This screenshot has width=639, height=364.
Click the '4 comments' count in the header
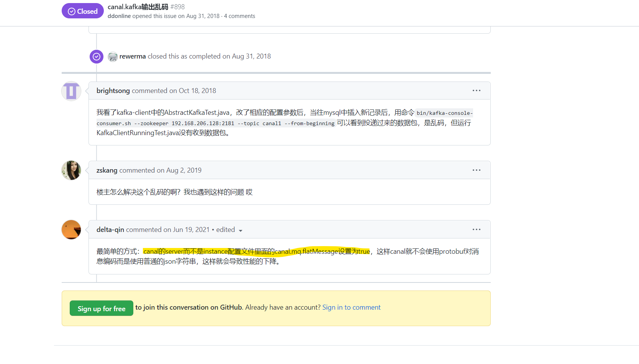coord(239,16)
